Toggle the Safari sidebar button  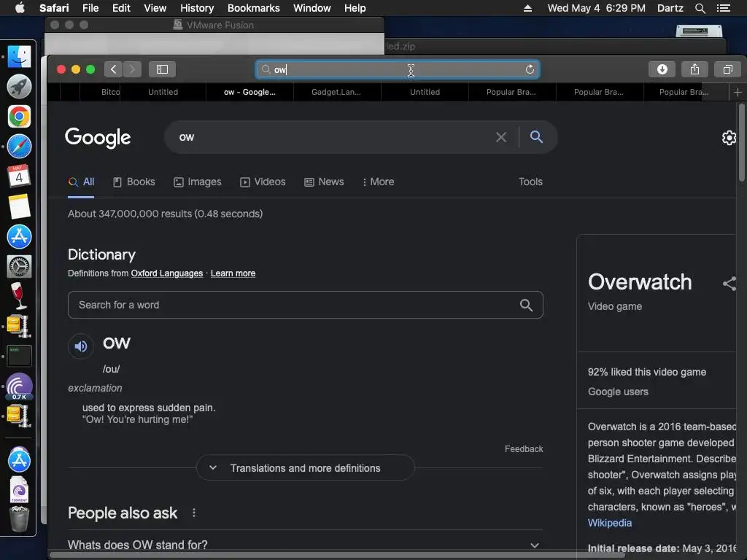[x=162, y=69]
